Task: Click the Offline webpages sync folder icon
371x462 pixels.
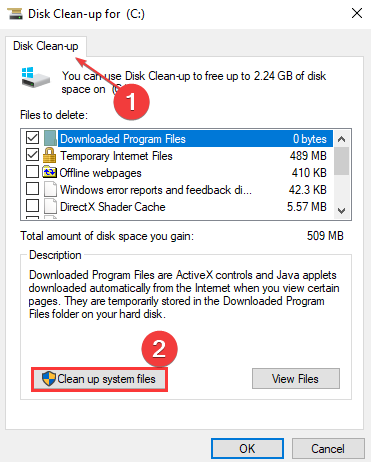Action: point(49,172)
